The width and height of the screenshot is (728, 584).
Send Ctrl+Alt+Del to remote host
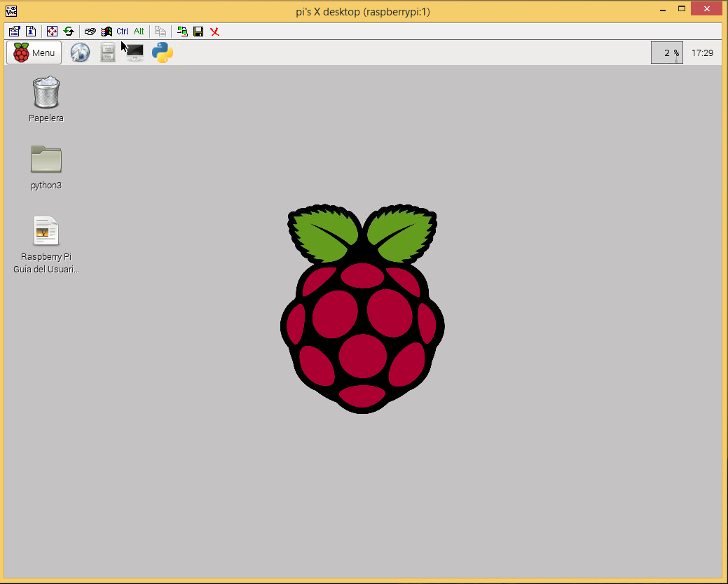90,31
